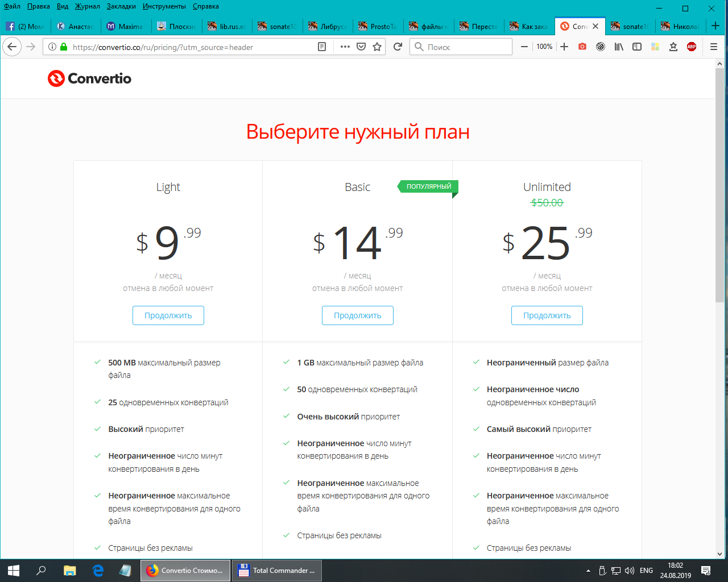Screen dimensions: 728x582
Task: Open the Firefox library icon
Action: [x=619, y=47]
